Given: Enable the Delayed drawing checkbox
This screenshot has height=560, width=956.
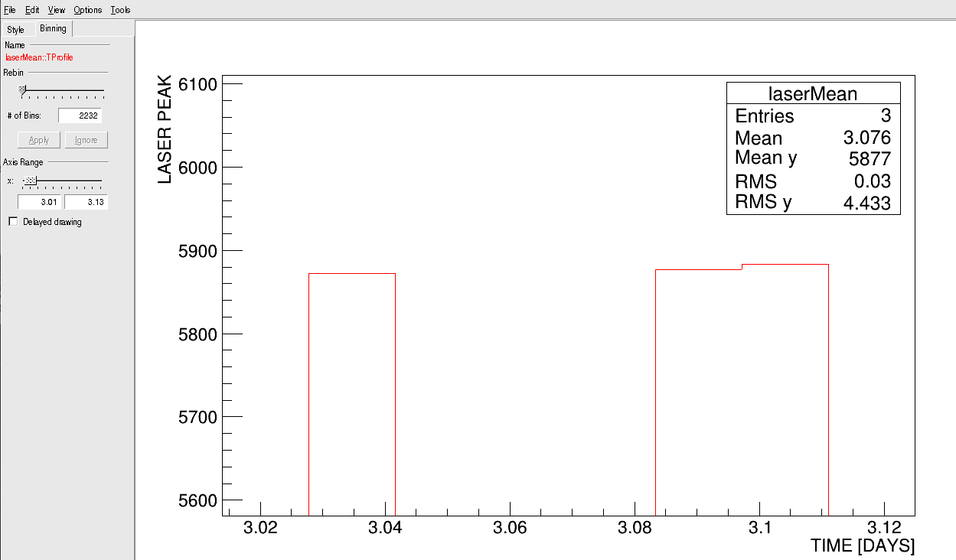Looking at the screenshot, I should [x=13, y=222].
